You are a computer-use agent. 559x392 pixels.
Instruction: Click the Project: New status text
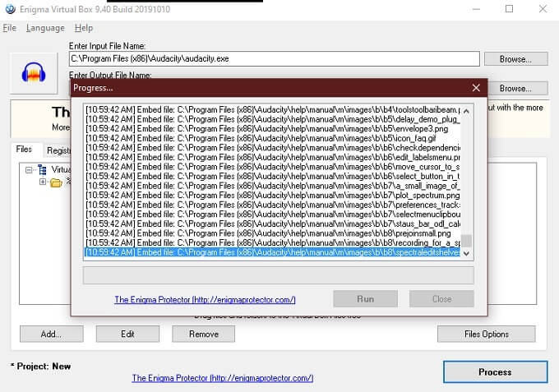click(40, 366)
